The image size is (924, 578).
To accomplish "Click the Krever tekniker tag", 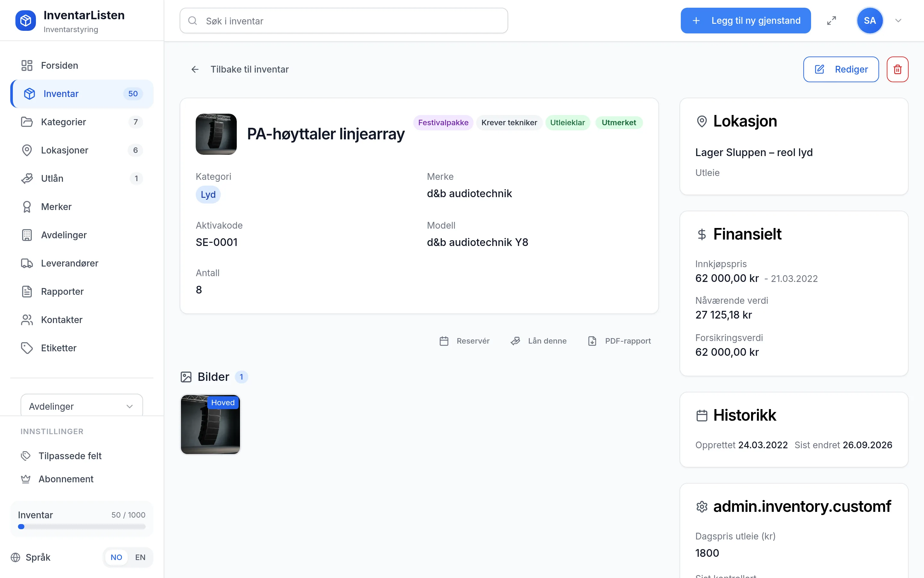I will click(x=509, y=123).
